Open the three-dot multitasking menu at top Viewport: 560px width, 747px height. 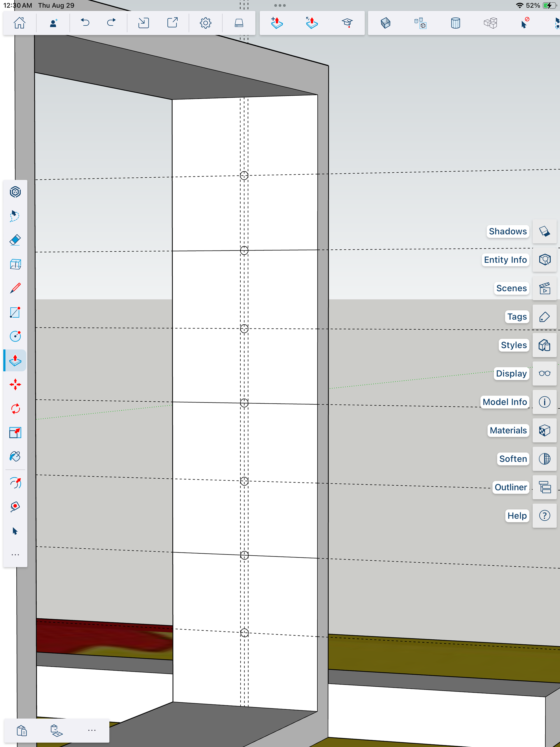tap(280, 6)
